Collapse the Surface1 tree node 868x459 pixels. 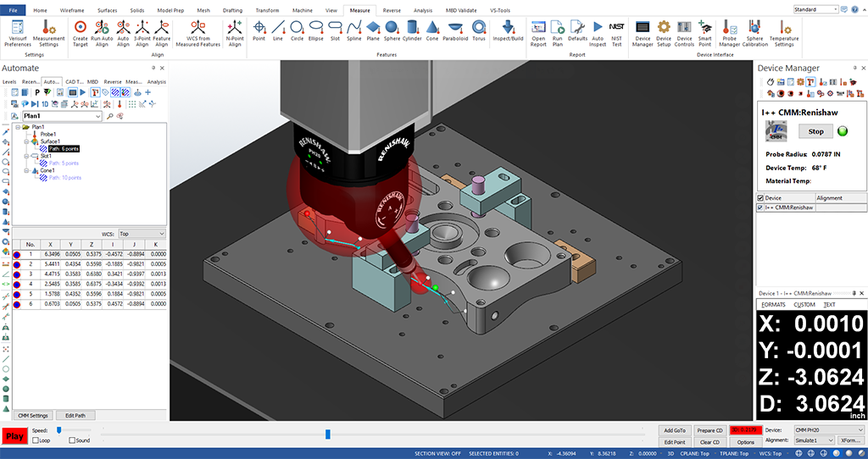(x=26, y=141)
